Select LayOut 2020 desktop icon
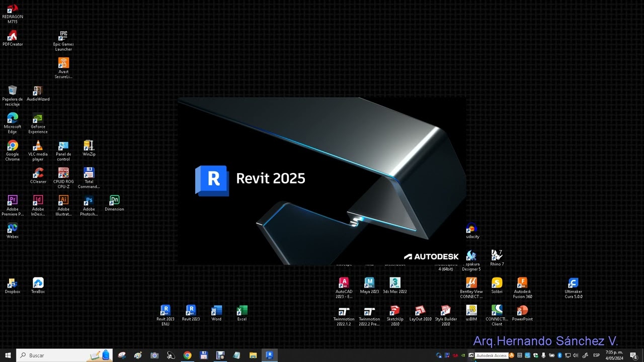The height and width of the screenshot is (362, 644). [x=420, y=313]
